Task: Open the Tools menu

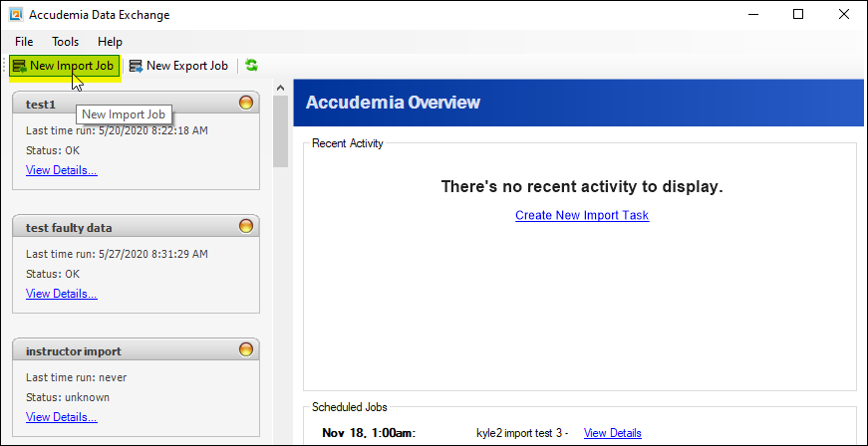Action: (x=66, y=42)
